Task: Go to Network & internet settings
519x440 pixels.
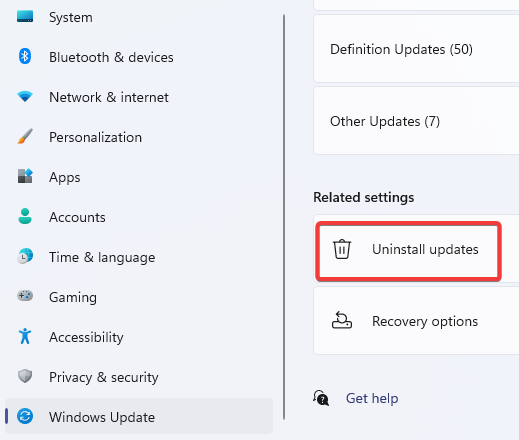Action: pos(109,97)
